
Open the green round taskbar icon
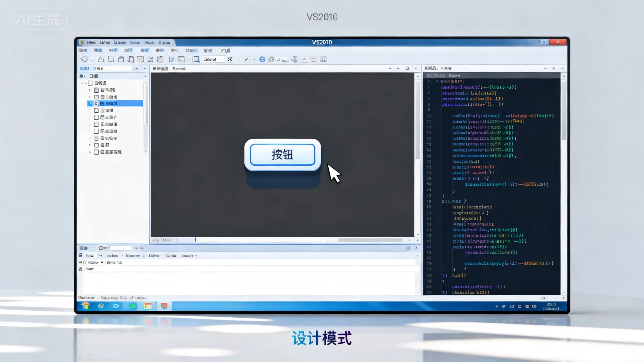click(x=132, y=306)
